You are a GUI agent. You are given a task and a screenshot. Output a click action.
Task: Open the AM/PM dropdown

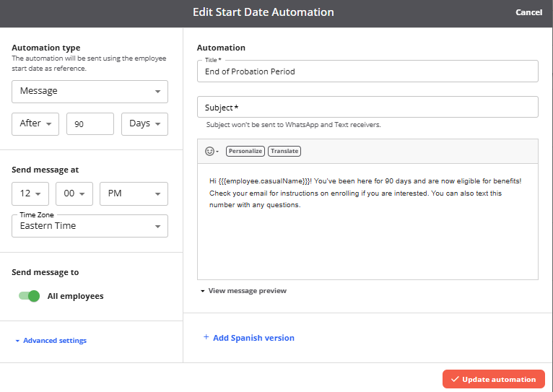click(x=134, y=193)
